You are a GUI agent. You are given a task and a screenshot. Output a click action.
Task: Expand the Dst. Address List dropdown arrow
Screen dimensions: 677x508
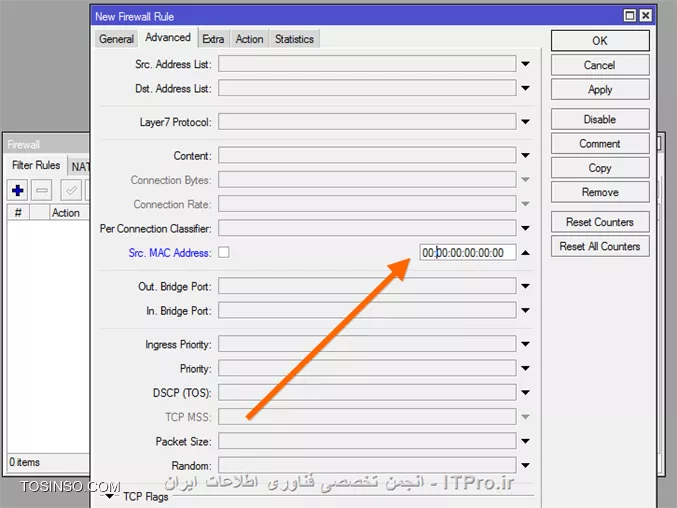click(525, 88)
